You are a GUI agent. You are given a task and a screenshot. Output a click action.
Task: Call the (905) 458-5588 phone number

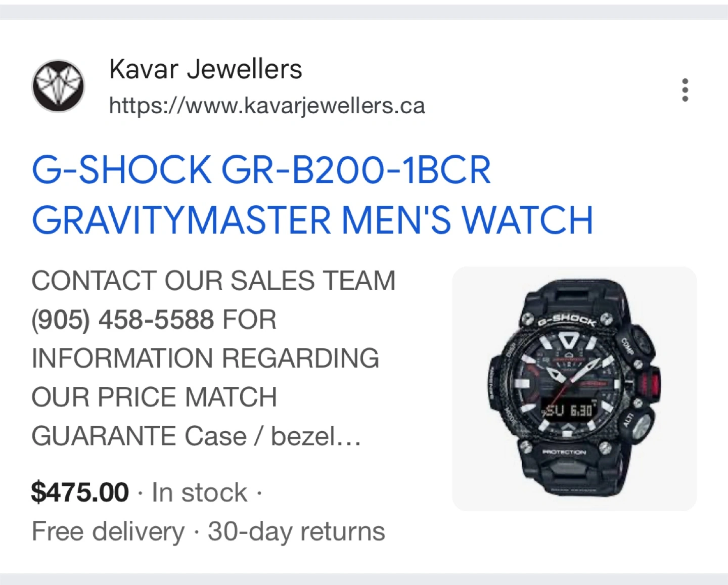pyautogui.click(x=122, y=320)
